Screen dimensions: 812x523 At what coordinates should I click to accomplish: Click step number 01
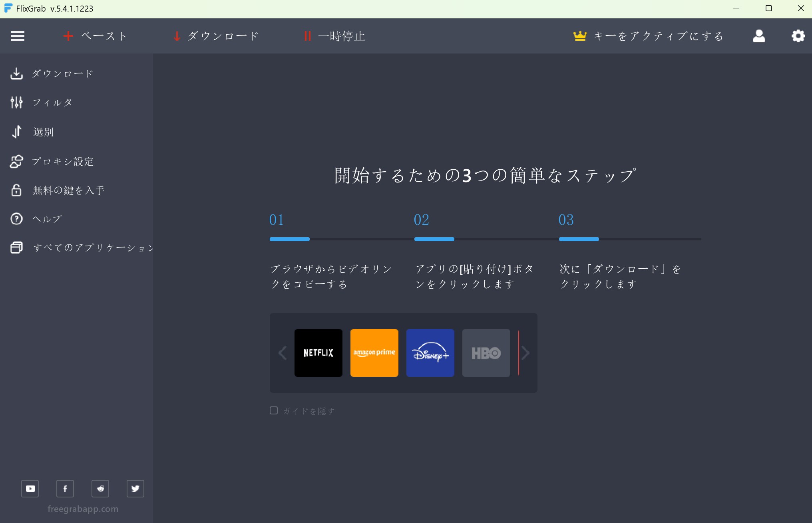click(x=277, y=220)
